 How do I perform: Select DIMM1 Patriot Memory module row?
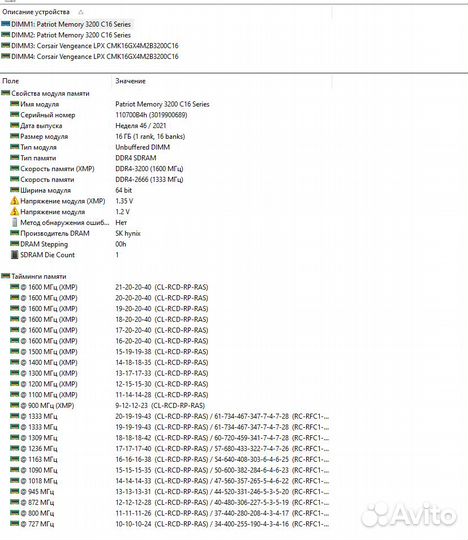click(x=66, y=24)
